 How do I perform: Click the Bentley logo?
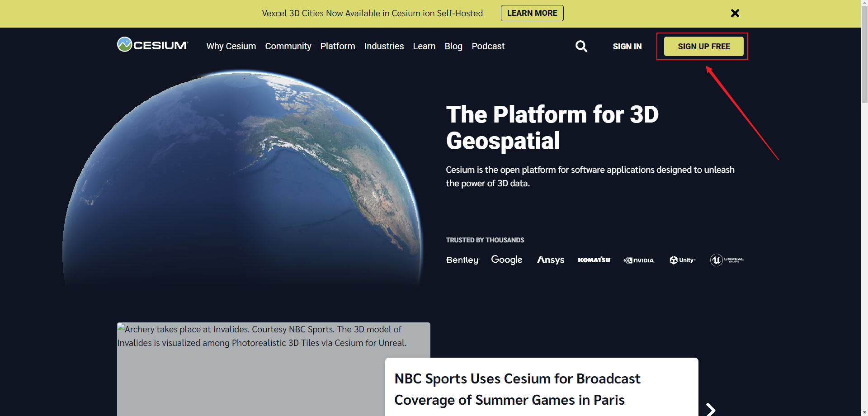click(462, 260)
